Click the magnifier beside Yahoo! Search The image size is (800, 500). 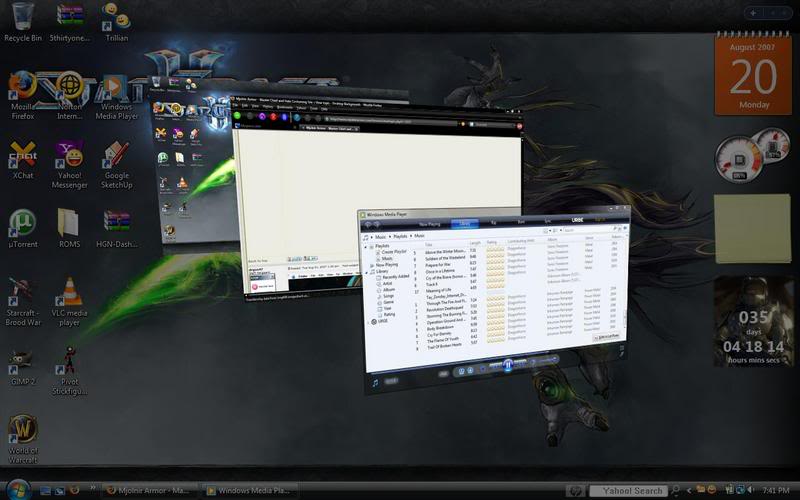point(676,490)
